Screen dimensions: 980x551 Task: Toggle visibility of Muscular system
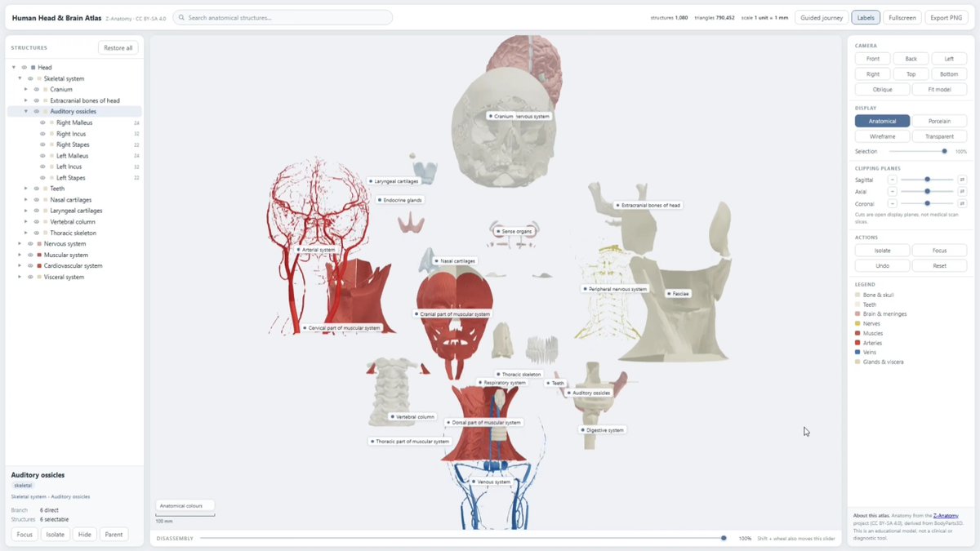[x=30, y=255]
